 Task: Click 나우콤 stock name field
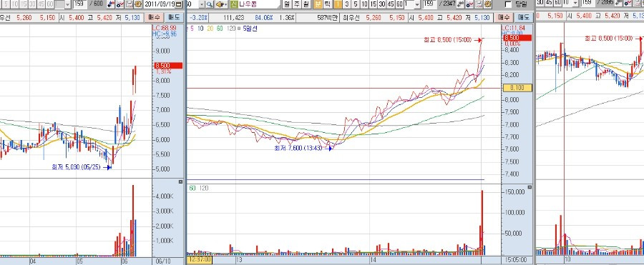[259, 4]
